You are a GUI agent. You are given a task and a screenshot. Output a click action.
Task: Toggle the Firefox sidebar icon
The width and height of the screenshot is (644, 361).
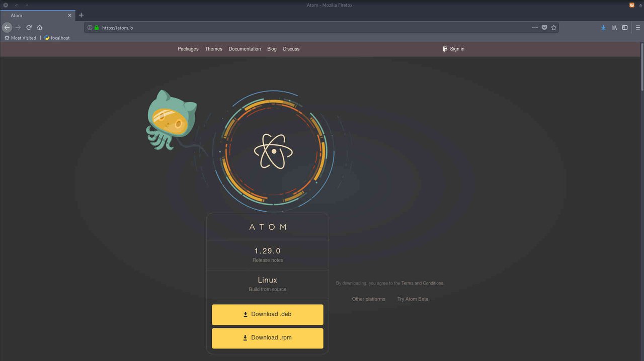click(x=624, y=28)
